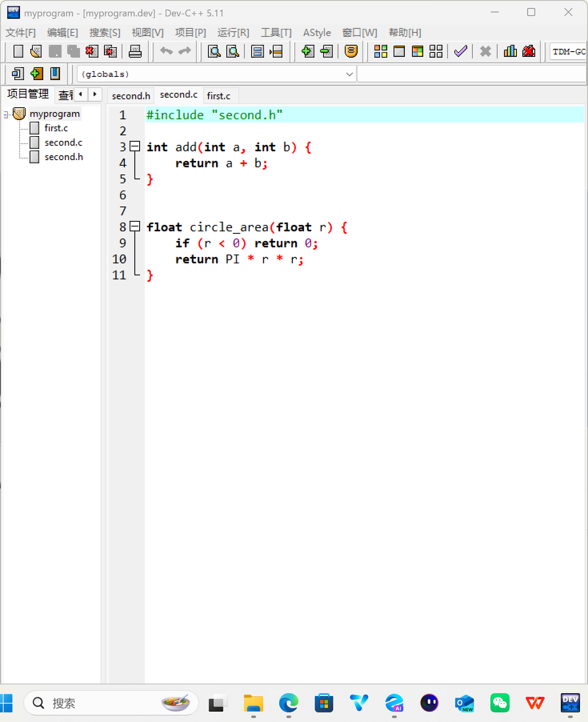Create a new source file via toolbar

click(18, 51)
